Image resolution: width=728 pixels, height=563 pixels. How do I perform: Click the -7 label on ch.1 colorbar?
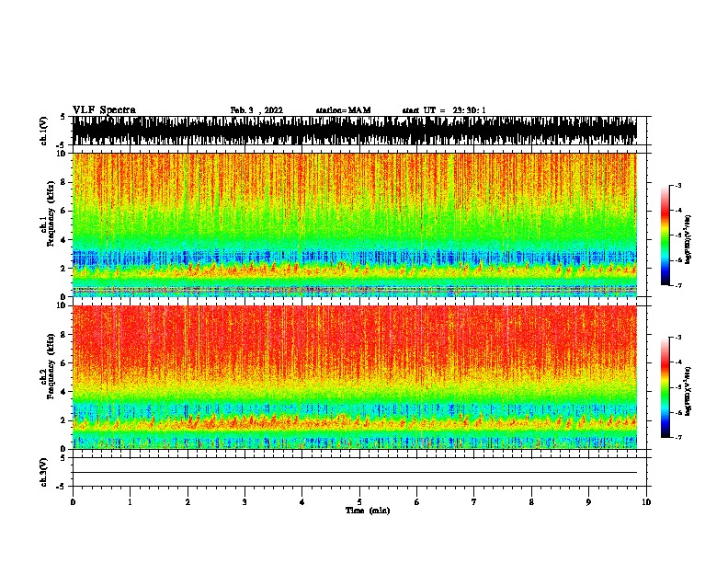pyautogui.click(x=677, y=285)
